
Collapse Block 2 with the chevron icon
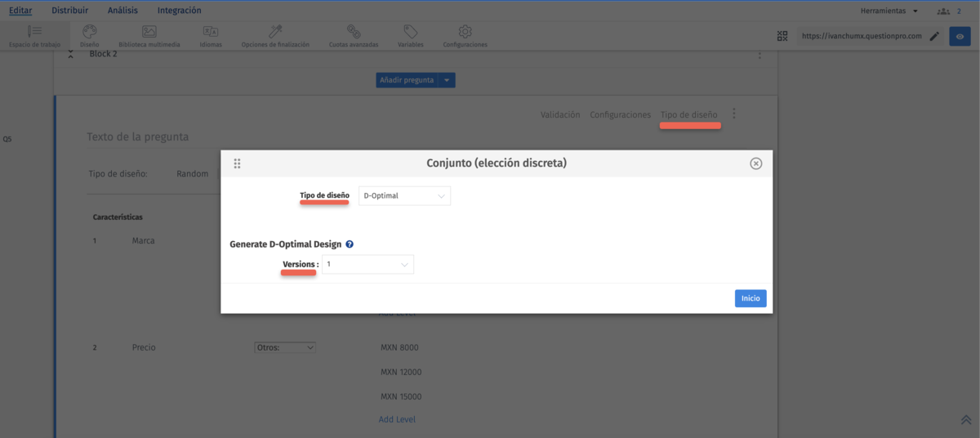pos(70,54)
